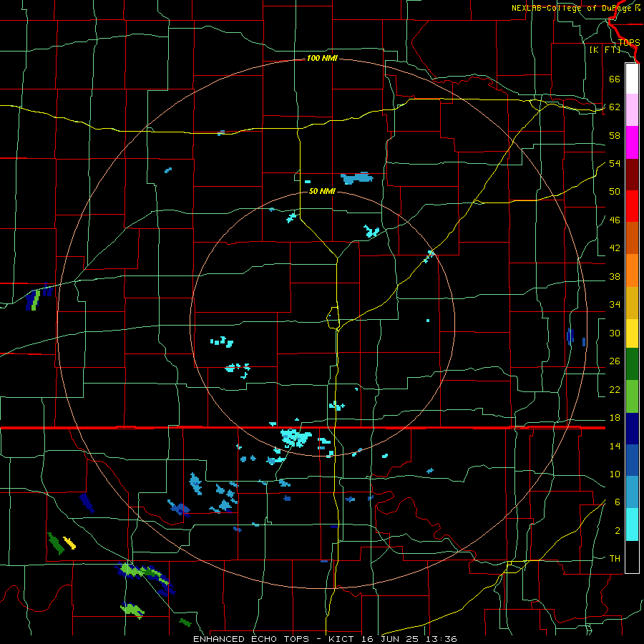Viewport: 644px width, 644px height.
Task: Click the dark green swatch on the scale
Action: 632,364
